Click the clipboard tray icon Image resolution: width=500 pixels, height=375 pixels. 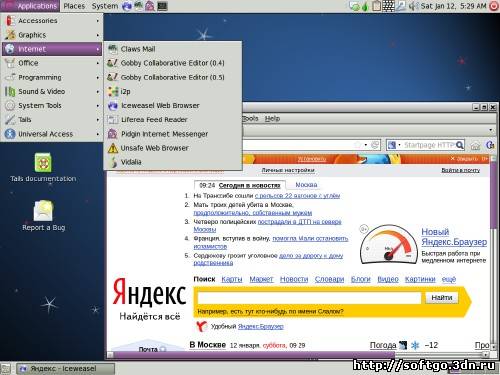point(376,6)
